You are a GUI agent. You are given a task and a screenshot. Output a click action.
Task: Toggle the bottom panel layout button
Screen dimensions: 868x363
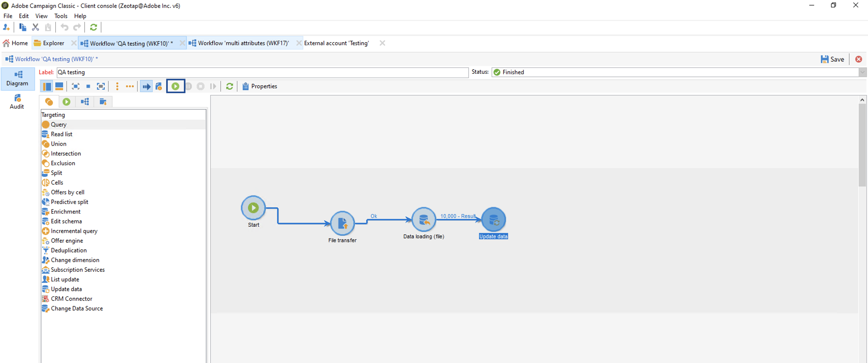pos(59,86)
